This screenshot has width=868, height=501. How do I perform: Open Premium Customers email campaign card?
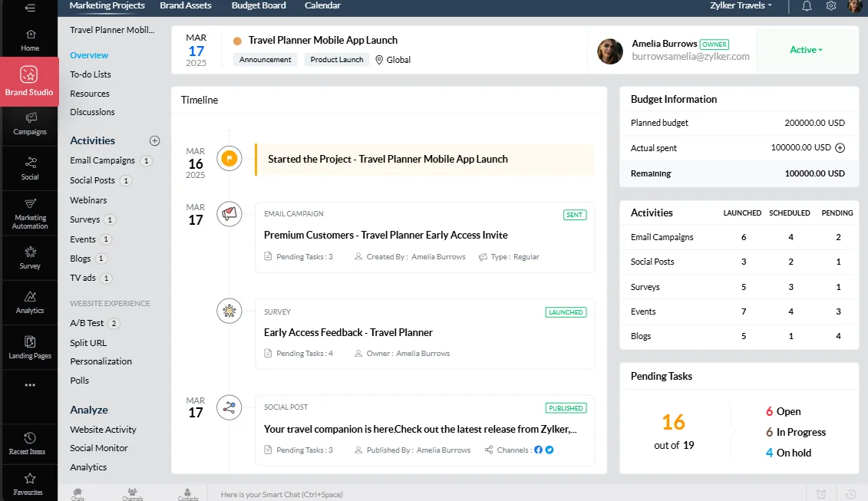(424, 237)
